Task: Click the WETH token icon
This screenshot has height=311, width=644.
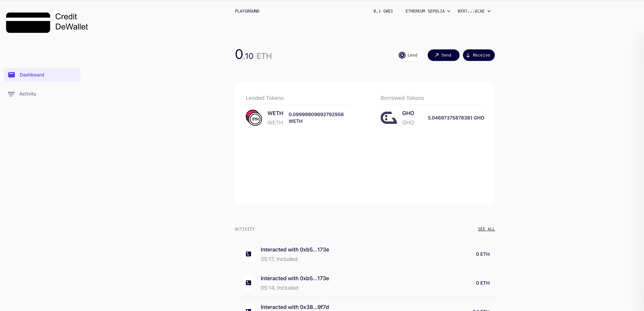Action: [254, 118]
